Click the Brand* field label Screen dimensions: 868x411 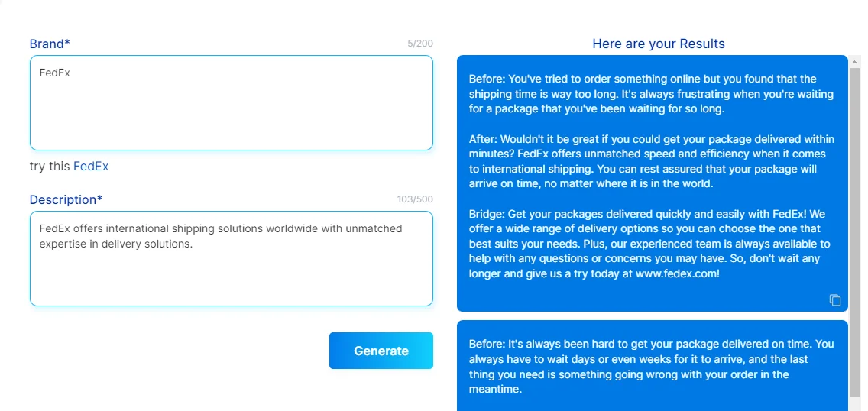50,44
